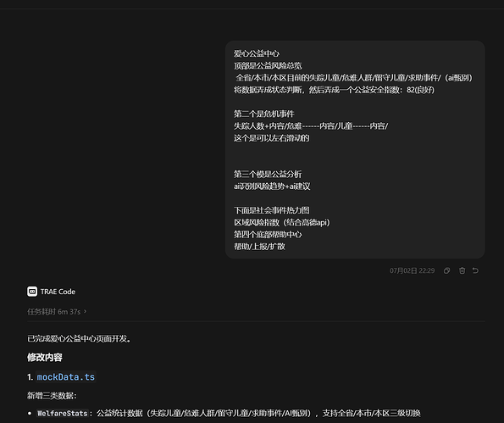Revert the message with undo arrow icon

475,270
